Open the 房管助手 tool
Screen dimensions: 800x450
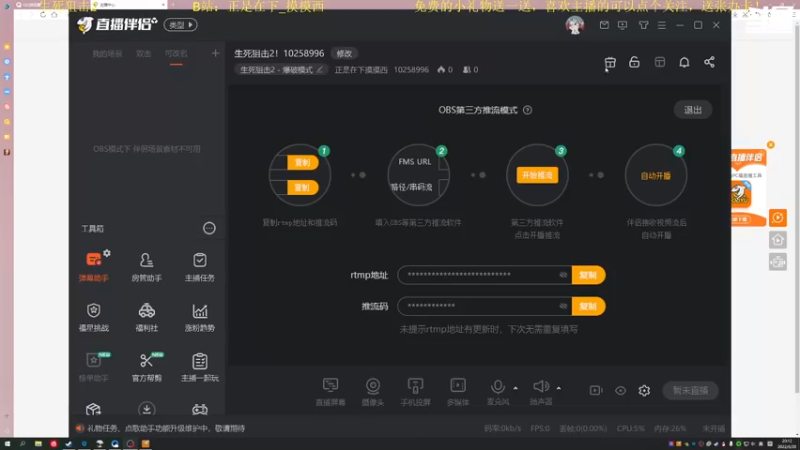click(x=146, y=266)
